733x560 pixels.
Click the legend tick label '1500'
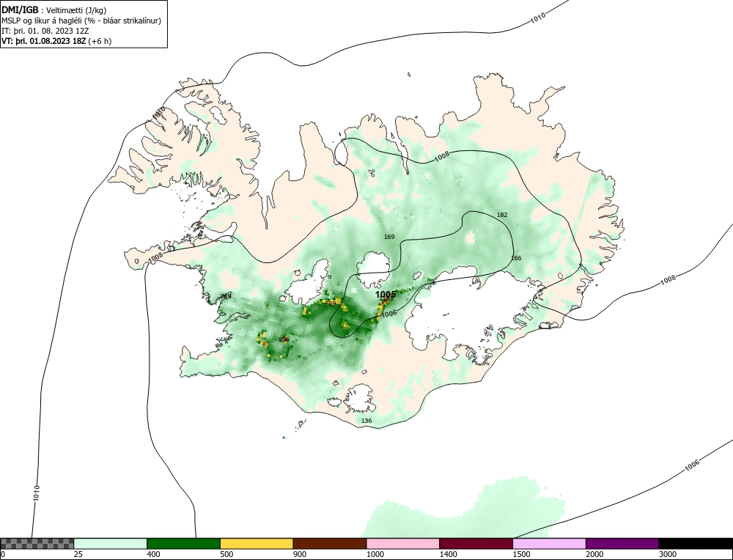tap(521, 554)
